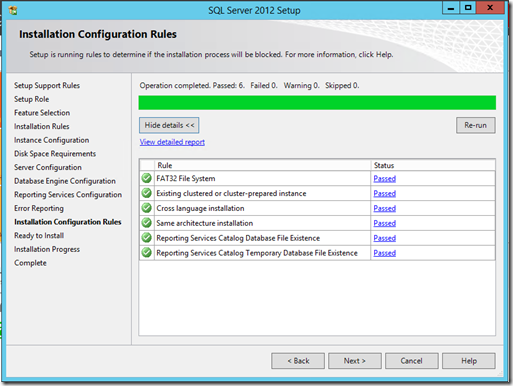Cancel the SQL Server setup
Image resolution: width=513 pixels, height=386 pixels.
pos(412,361)
